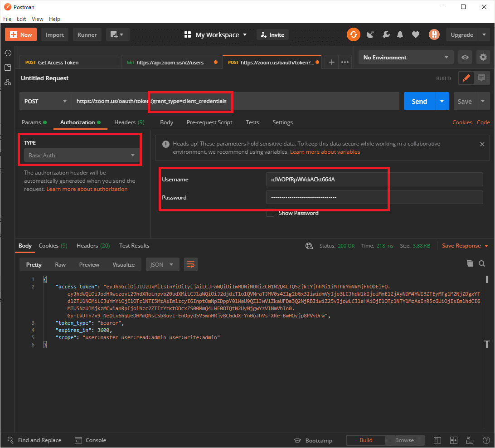Click the New button
The image size is (495, 448).
[21, 34]
